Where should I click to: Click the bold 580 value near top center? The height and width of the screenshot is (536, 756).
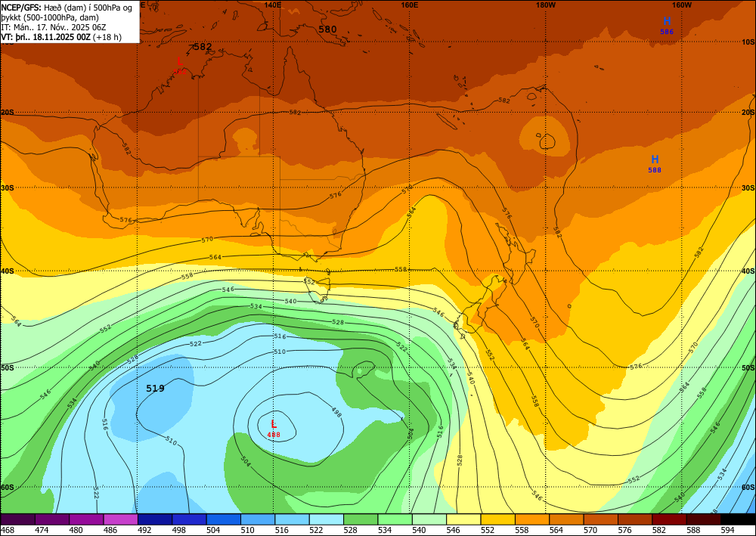click(x=327, y=29)
